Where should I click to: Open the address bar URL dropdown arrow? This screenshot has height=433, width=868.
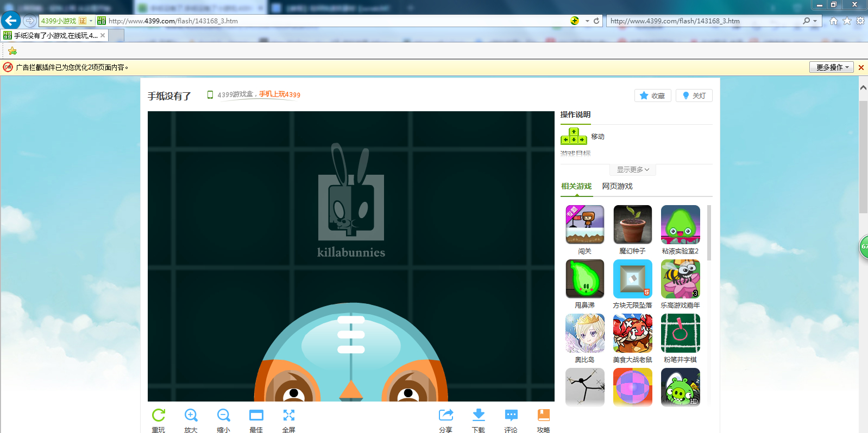pyautogui.click(x=587, y=21)
